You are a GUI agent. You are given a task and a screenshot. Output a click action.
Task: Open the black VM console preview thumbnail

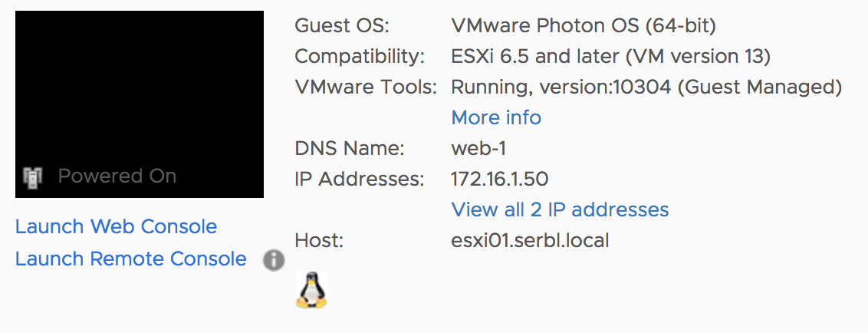140,104
